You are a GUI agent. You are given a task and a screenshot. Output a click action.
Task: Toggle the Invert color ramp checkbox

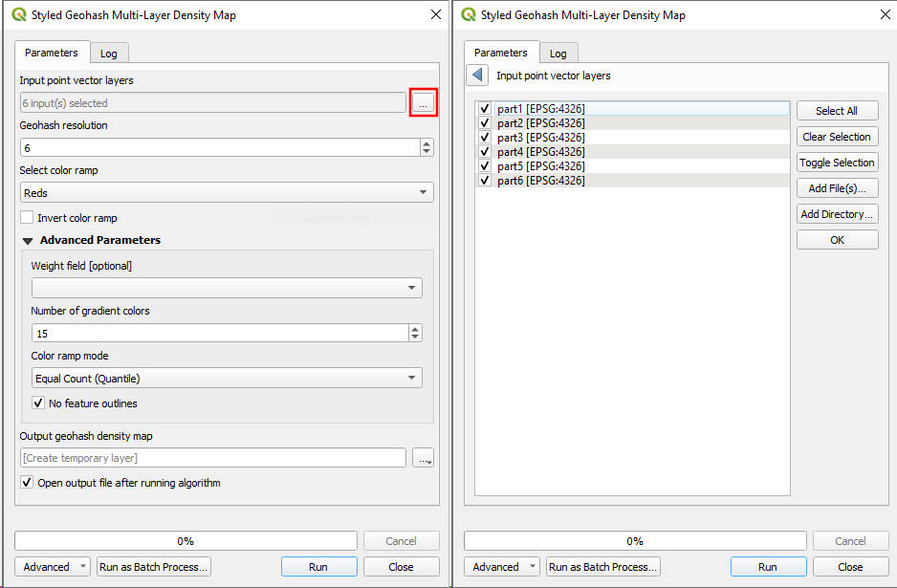click(x=27, y=217)
